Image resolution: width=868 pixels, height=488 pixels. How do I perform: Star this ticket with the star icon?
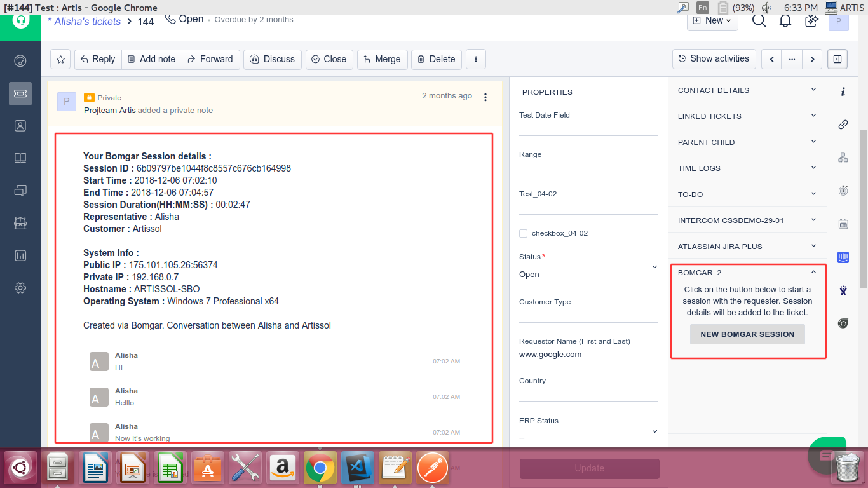[x=60, y=59]
